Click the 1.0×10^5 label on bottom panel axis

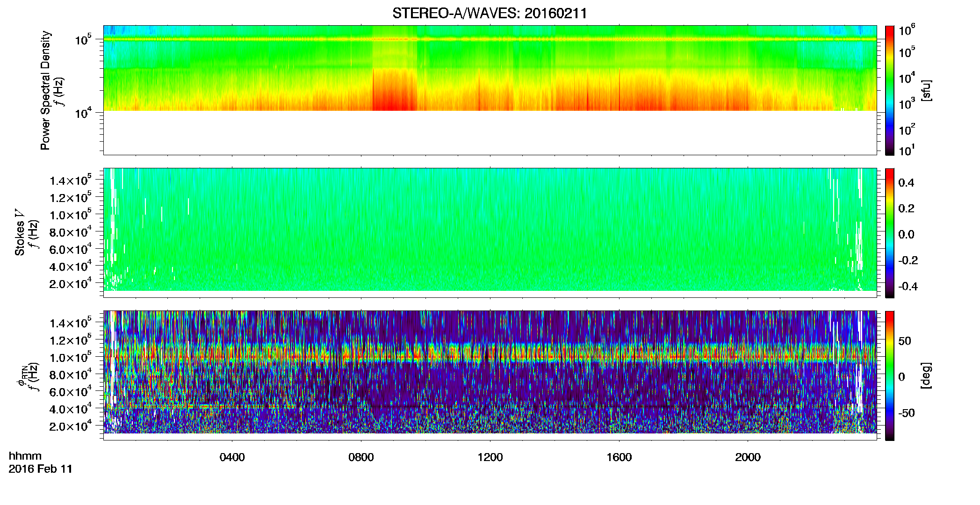tap(71, 357)
